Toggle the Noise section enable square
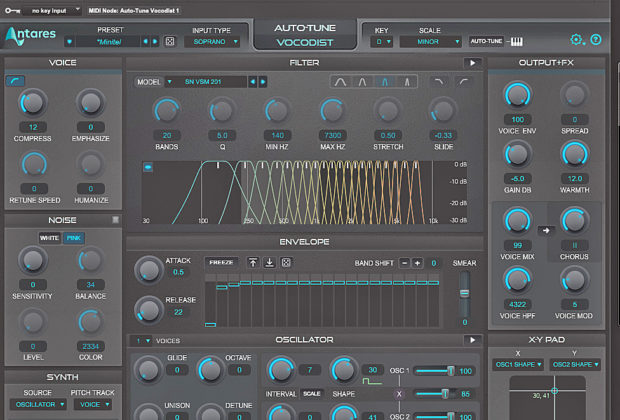This screenshot has width=620, height=420. pos(115,219)
